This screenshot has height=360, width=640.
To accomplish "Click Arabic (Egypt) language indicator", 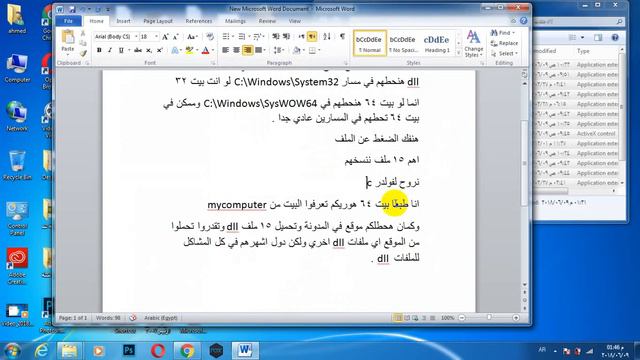I will (160, 318).
